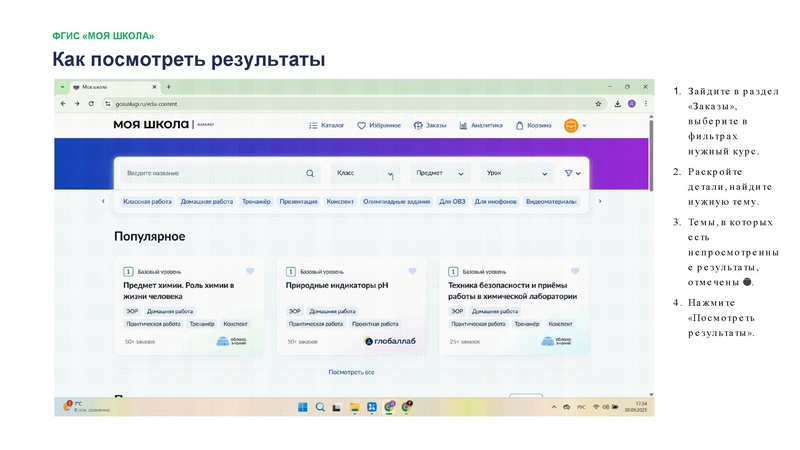Click the taskbar clock showing 17:24
The image size is (800, 450).
point(636,407)
